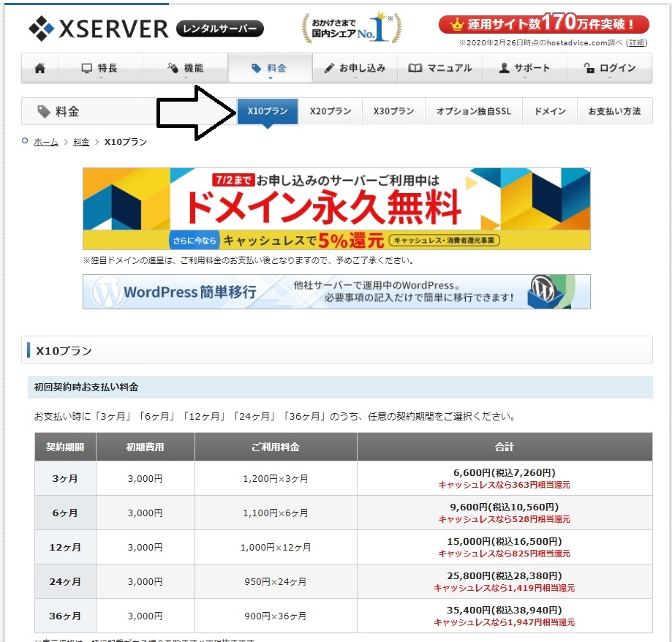Image resolution: width=672 pixels, height=642 pixels.
Task: Open the お支払い方法 payment methods tab
Action: click(614, 111)
